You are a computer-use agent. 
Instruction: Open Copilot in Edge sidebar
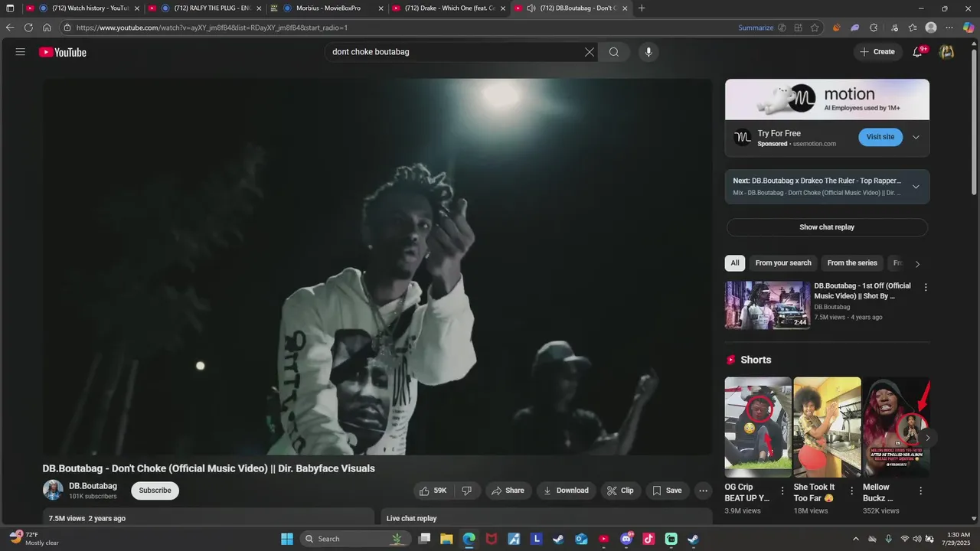click(x=969, y=28)
